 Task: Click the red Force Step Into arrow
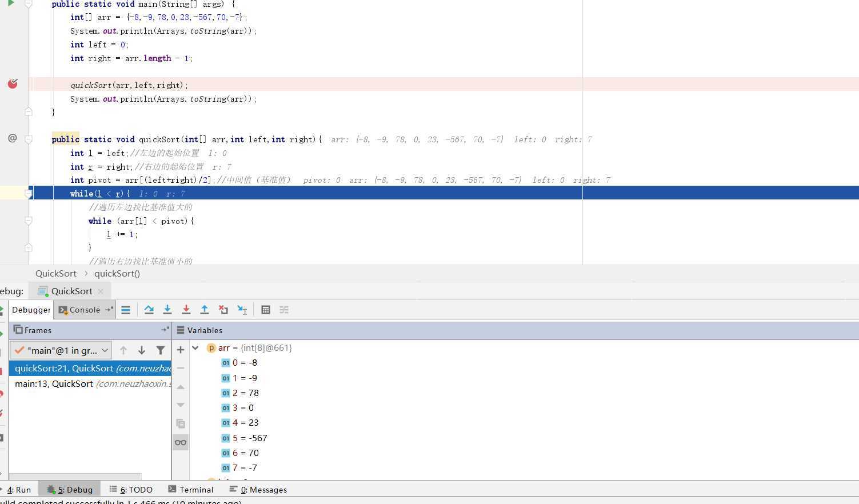pos(186,310)
